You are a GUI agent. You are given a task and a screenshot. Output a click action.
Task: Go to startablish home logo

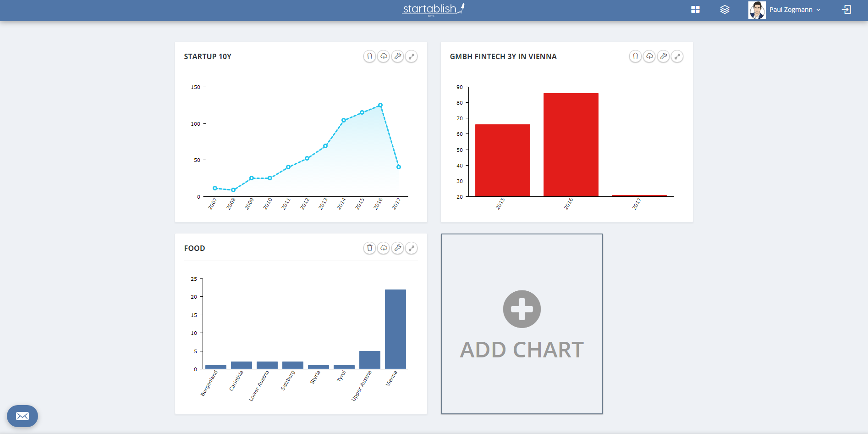[x=434, y=9]
